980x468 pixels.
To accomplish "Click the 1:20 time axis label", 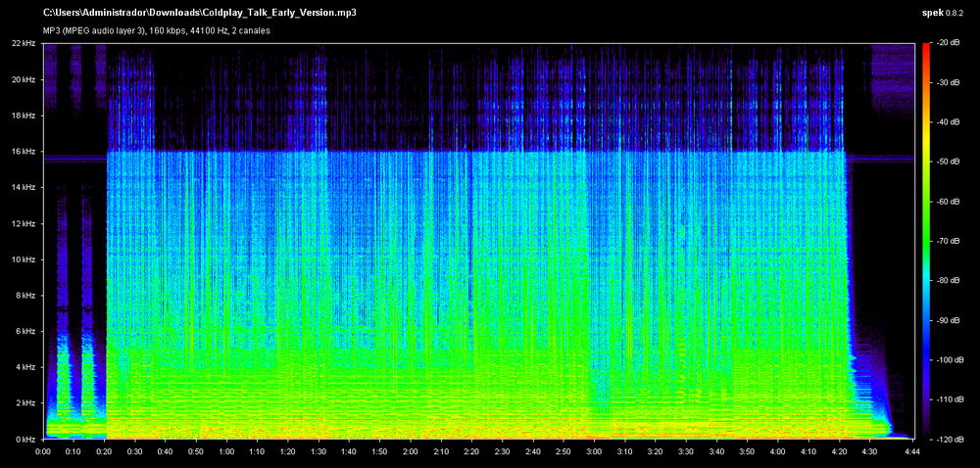I will pyautogui.click(x=288, y=450).
